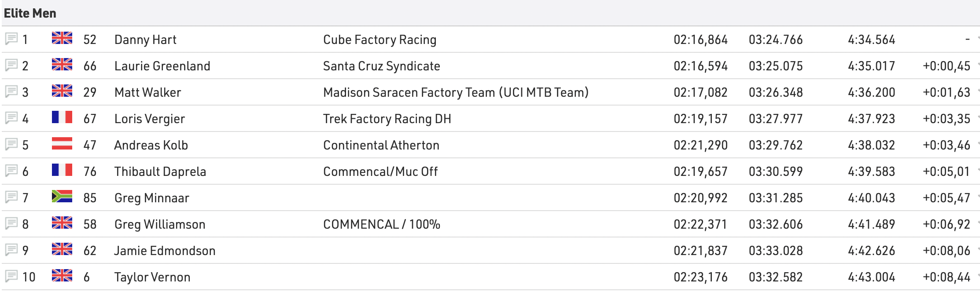Click the French flag beside Thibault Daprela
The image size is (980, 292).
[x=62, y=170]
